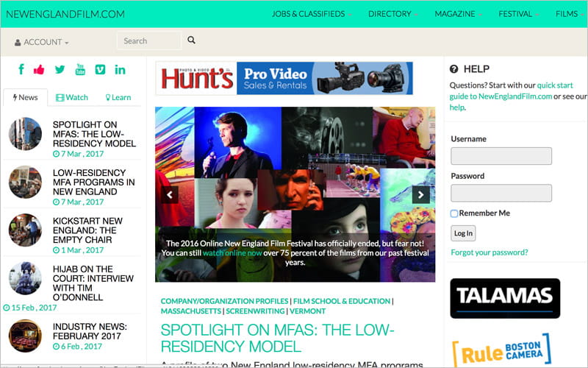Open Hijab on the Court article thumbnail

[25, 278]
